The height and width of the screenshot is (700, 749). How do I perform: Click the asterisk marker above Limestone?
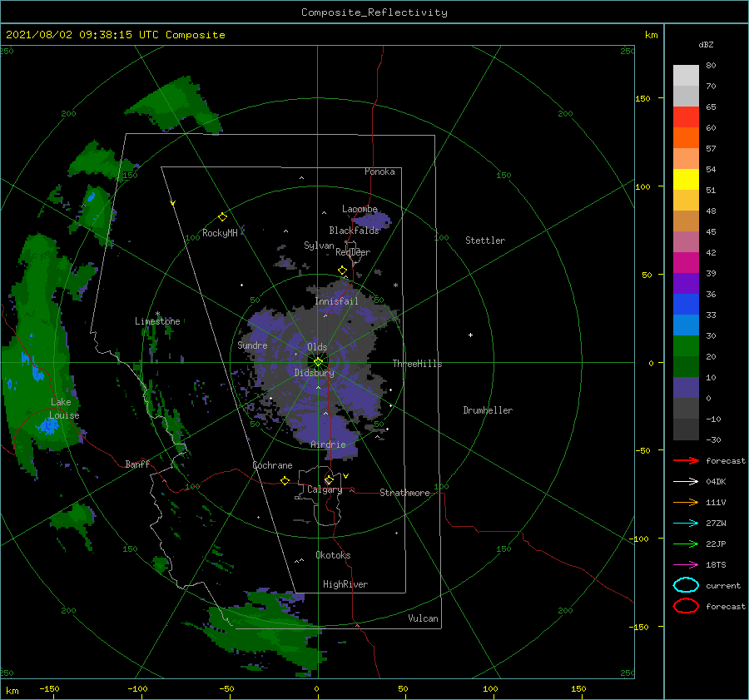(157, 314)
